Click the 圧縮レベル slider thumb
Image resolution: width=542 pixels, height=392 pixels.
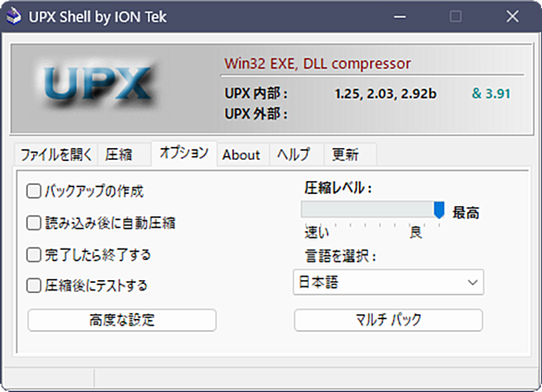click(439, 210)
